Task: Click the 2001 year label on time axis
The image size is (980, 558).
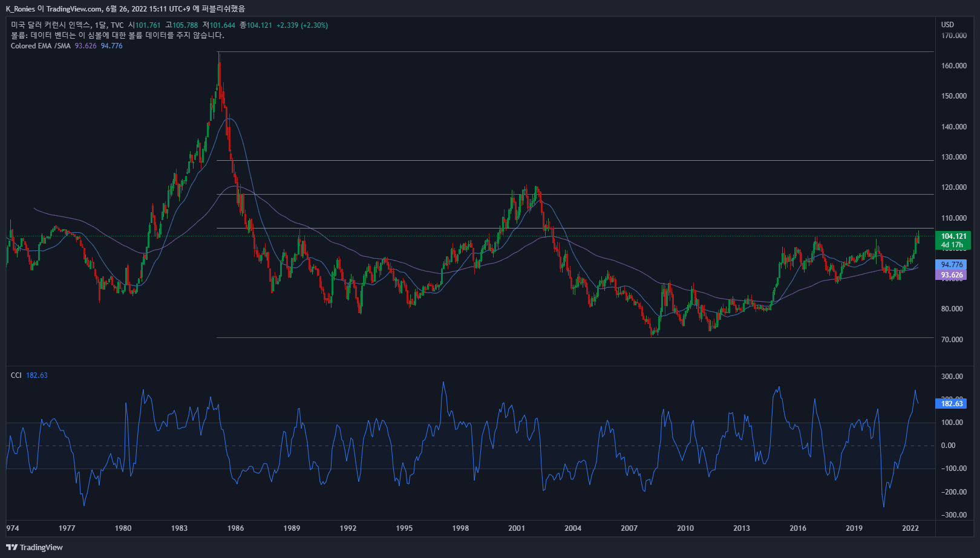Action: (x=517, y=528)
